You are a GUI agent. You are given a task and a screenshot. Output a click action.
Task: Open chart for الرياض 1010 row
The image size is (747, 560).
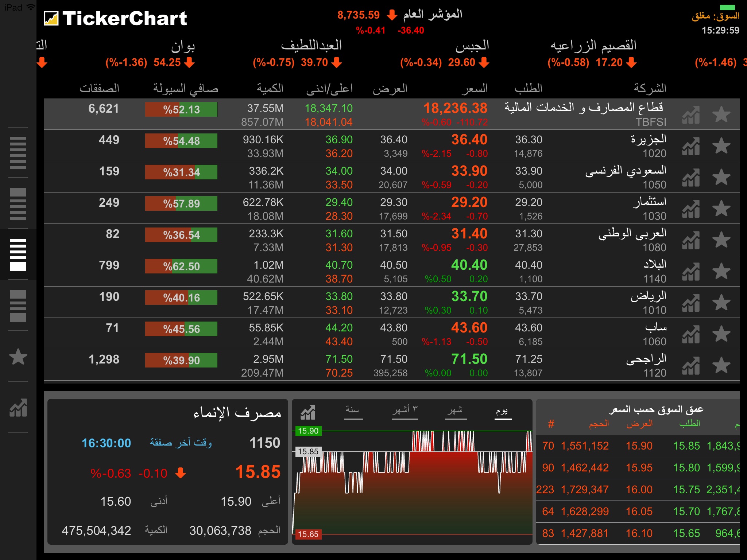pyautogui.click(x=691, y=303)
